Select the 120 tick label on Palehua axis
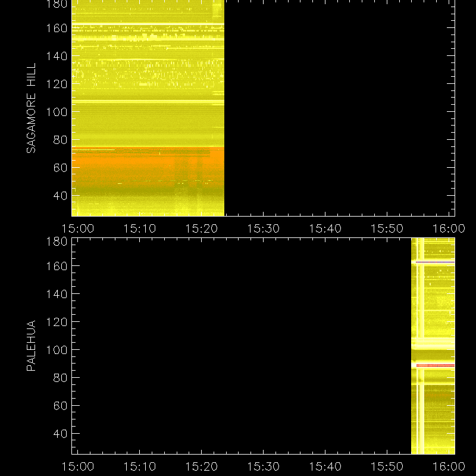The image size is (476, 476). tap(57, 322)
